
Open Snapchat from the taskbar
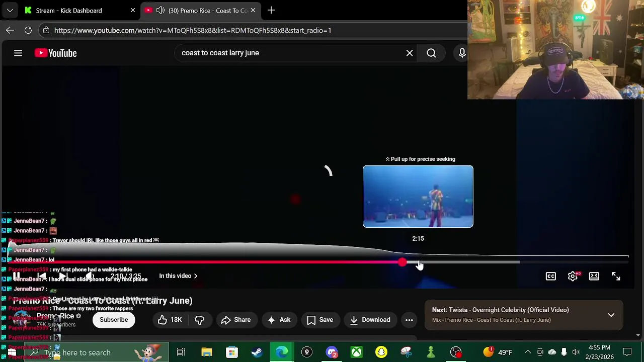[381, 352]
